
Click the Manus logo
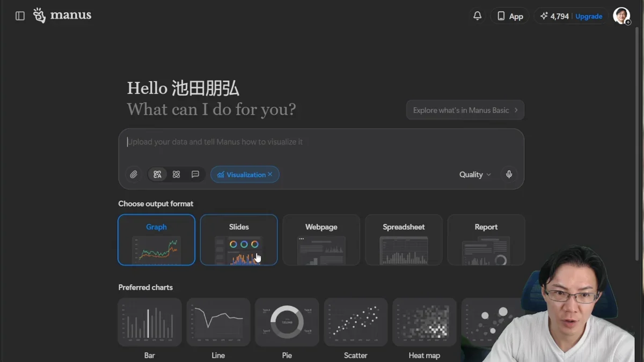tap(62, 16)
